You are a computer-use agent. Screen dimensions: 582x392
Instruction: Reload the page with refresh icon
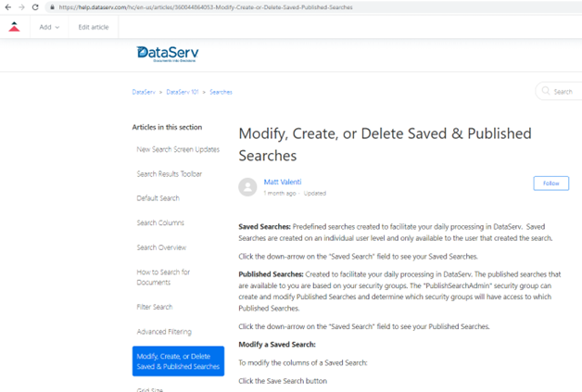(35, 7)
